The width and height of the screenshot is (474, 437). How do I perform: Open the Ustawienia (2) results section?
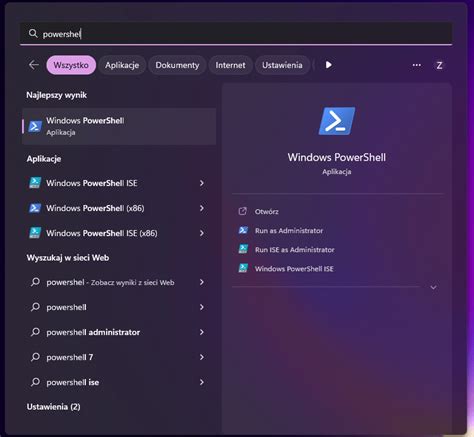click(53, 407)
